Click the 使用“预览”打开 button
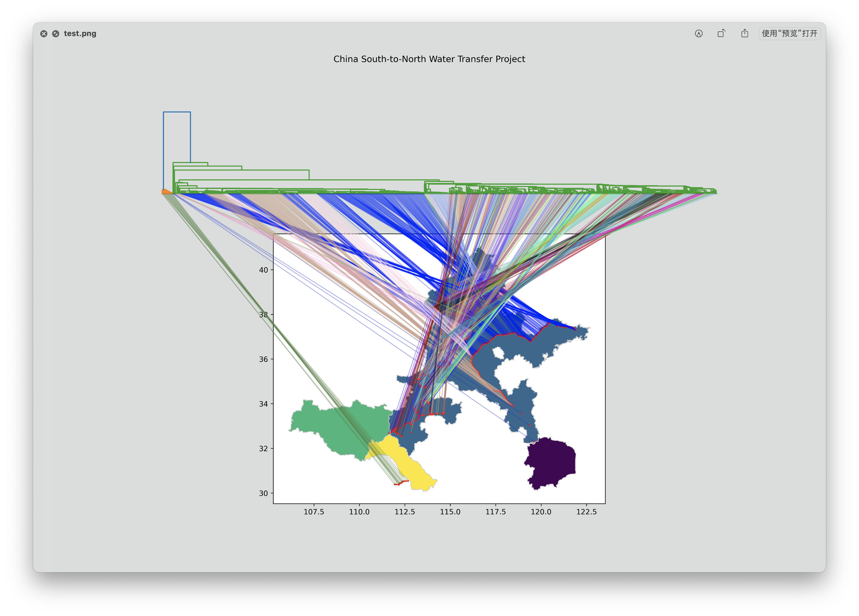This screenshot has width=859, height=616. coord(789,33)
